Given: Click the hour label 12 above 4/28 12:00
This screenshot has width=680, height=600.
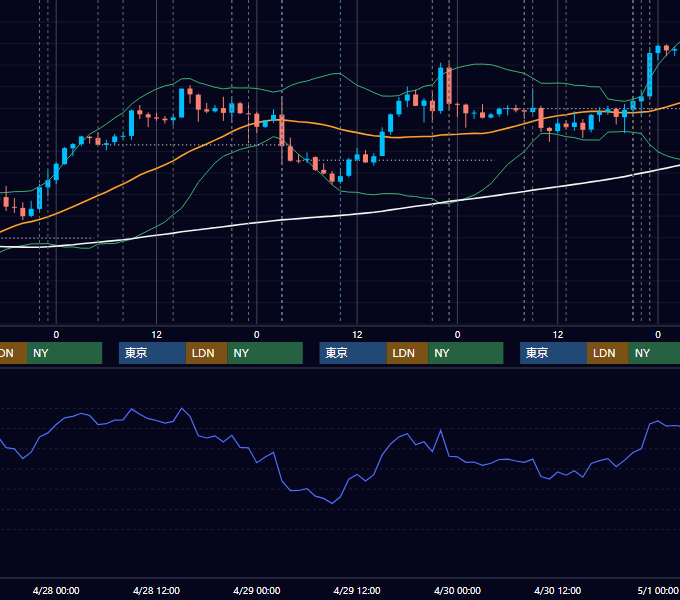Looking at the screenshot, I should pos(157,335).
